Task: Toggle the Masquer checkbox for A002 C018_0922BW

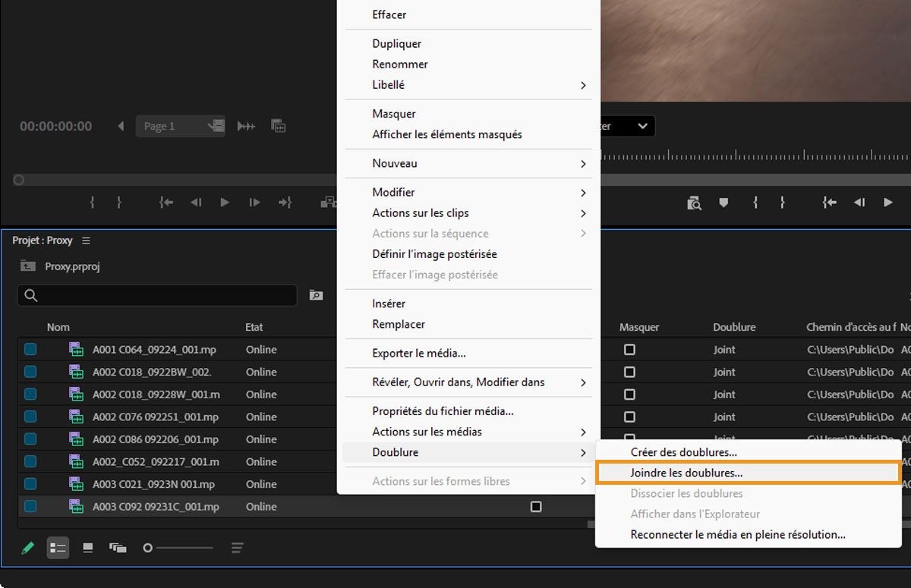Action: click(x=629, y=372)
